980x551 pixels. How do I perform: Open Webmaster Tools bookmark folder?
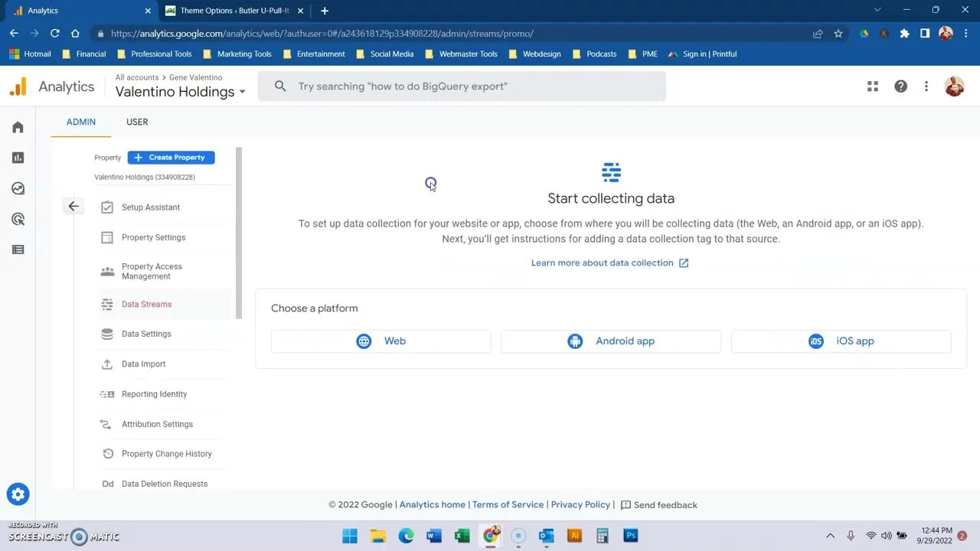point(460,54)
